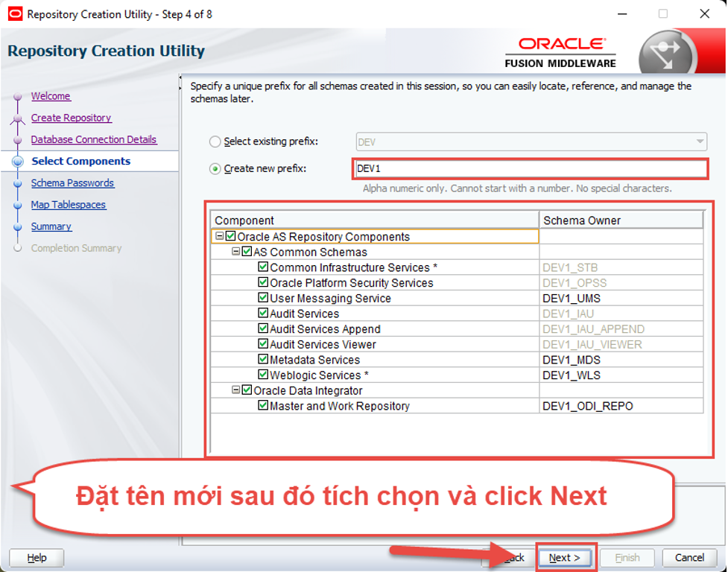Viewport: 728px width, 572px height.
Task: Select the "Select existing prefix" radio button
Action: 214,140
